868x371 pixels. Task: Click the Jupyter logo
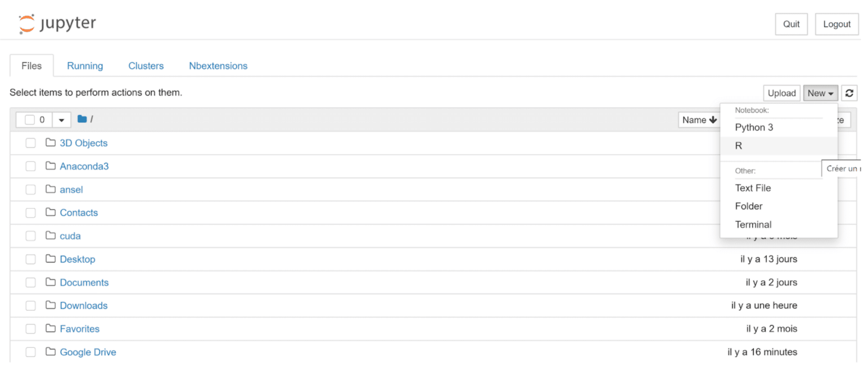coord(57,24)
